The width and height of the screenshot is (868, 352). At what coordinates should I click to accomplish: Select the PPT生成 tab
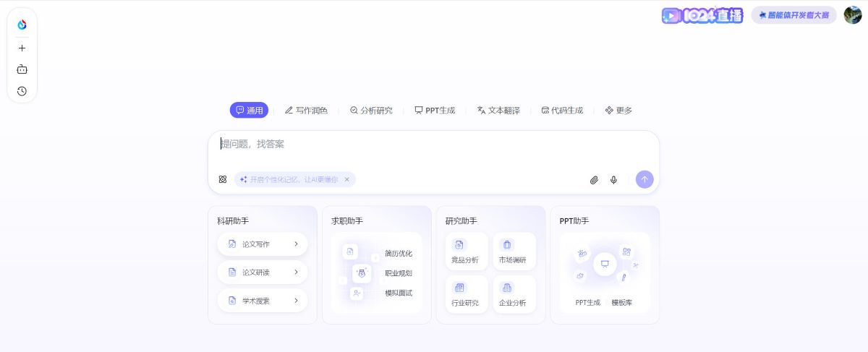tap(435, 111)
